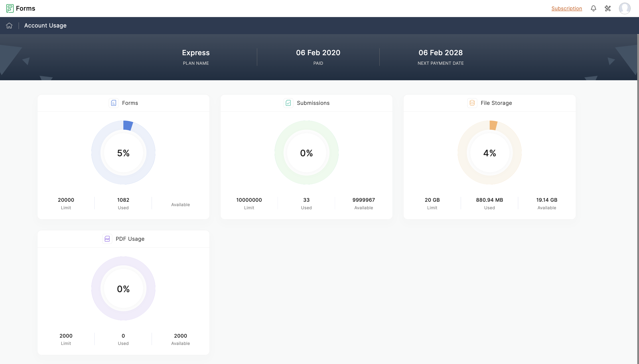The image size is (639, 364).
Task: Click the 10000000 submissions limit value
Action: pos(249,200)
